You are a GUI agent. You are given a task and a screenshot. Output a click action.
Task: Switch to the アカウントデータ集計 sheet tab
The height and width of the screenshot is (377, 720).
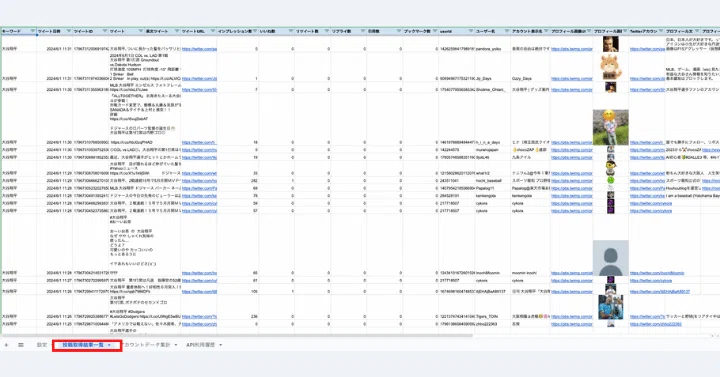tap(147, 345)
